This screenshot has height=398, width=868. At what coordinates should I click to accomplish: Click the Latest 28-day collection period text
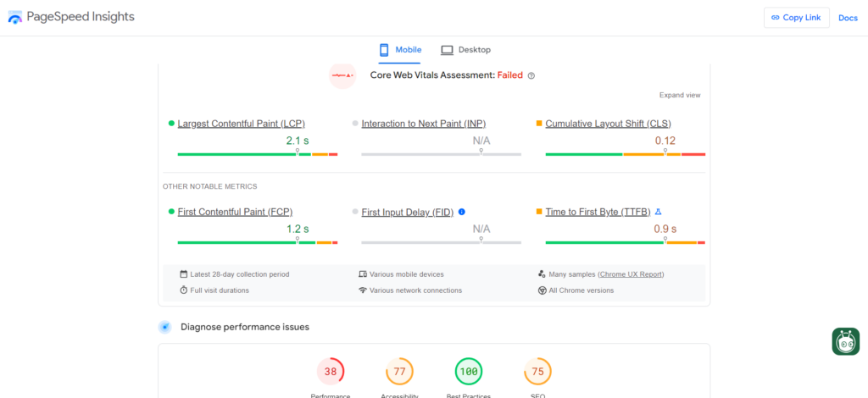240,274
